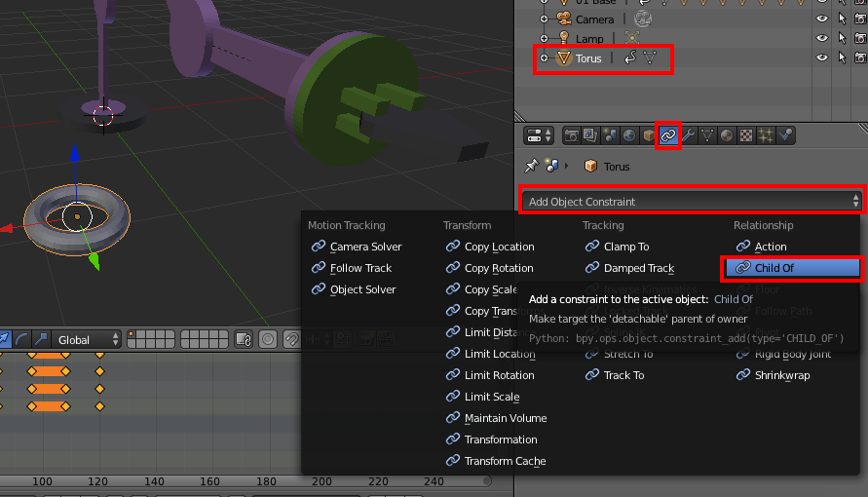868x497 pixels.
Task: Choose Clamp To constraint
Action: [x=618, y=247]
